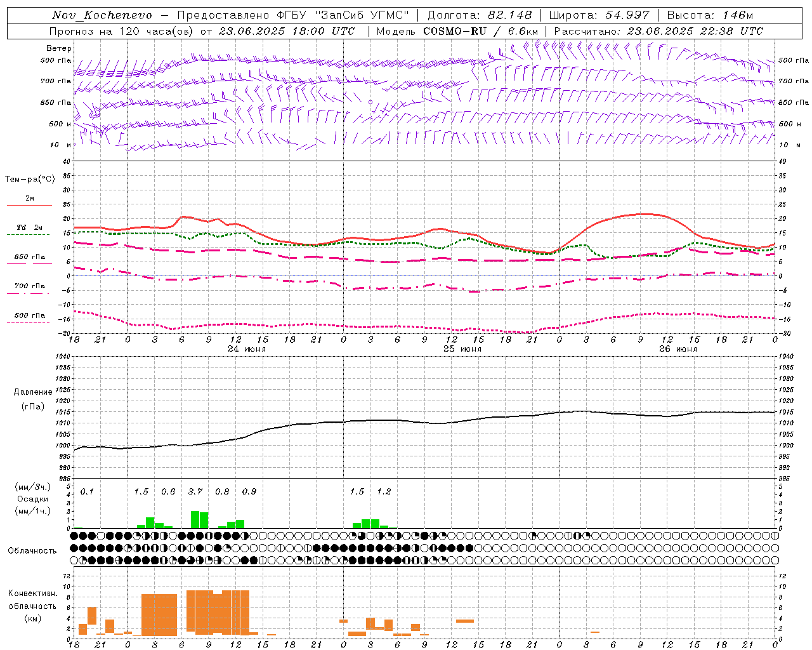Click the 0.8 precipitation total
Image resolution: width=812 pixels, height=650 pixels.
click(222, 491)
